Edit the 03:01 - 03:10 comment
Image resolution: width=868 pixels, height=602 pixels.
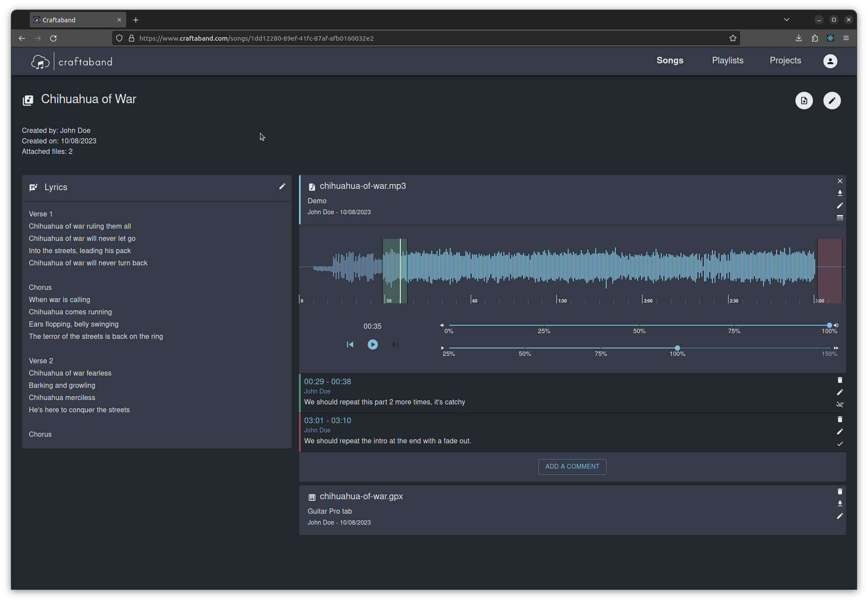[x=840, y=432]
